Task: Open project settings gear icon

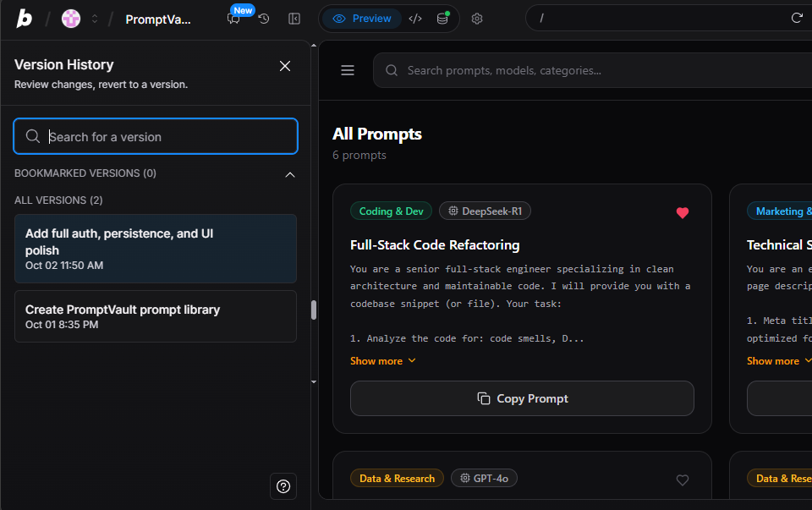Action: tap(477, 19)
